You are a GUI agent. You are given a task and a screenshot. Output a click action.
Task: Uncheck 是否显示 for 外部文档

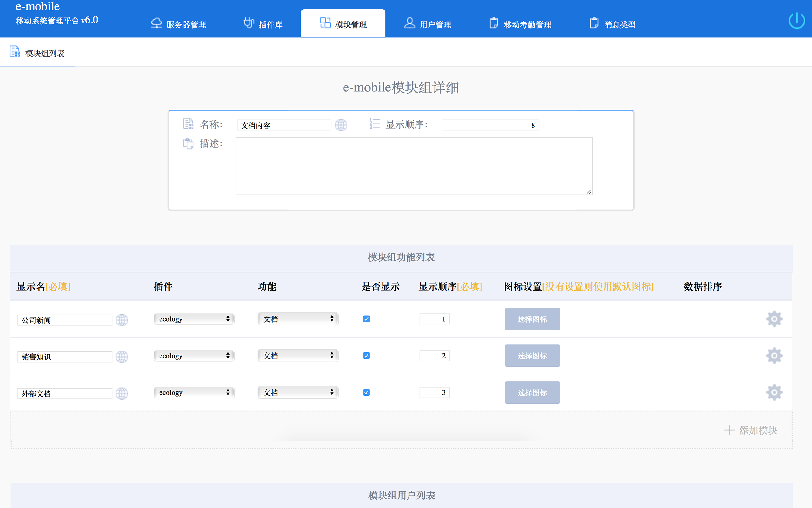coord(366,392)
